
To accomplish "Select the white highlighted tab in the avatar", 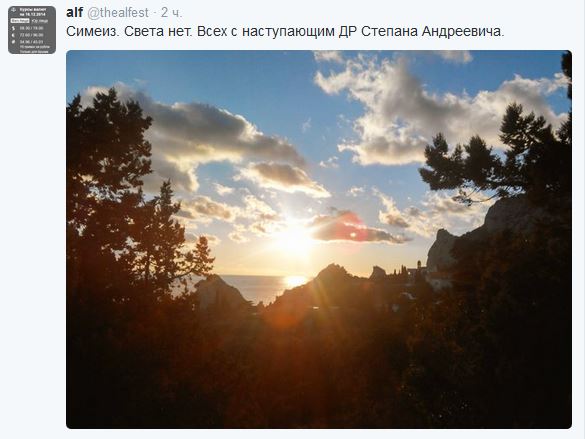I will click(20, 21).
